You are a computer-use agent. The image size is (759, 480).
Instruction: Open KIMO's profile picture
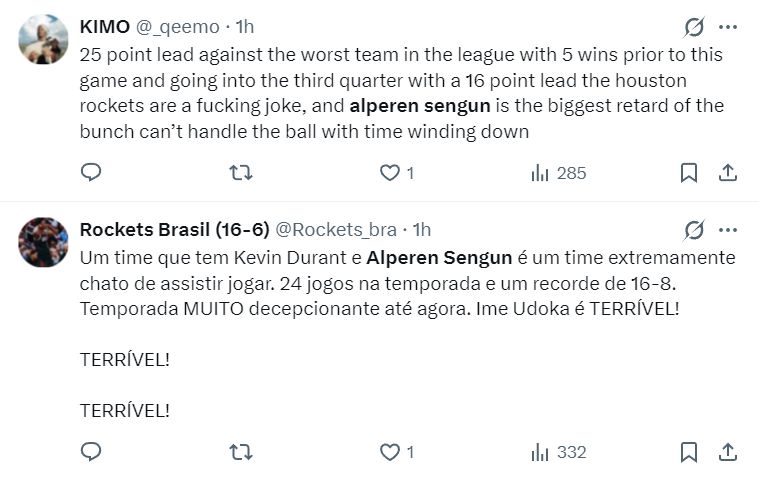[44, 39]
